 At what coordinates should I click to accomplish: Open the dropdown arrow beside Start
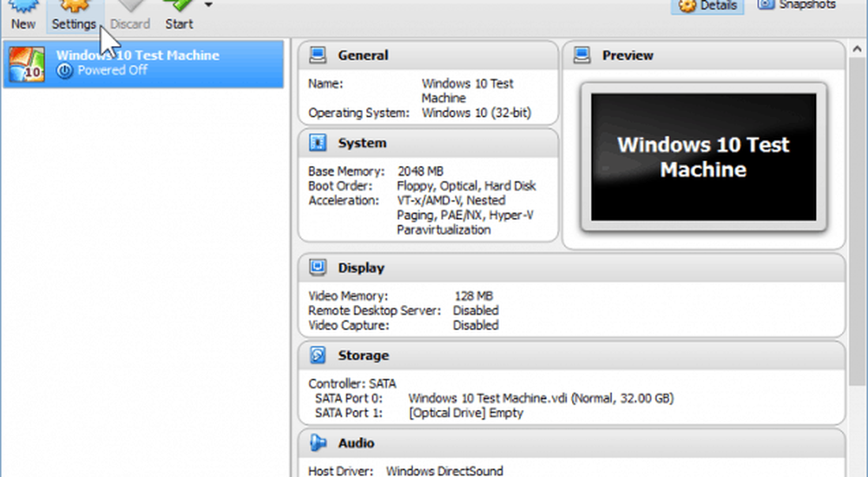(208, 5)
